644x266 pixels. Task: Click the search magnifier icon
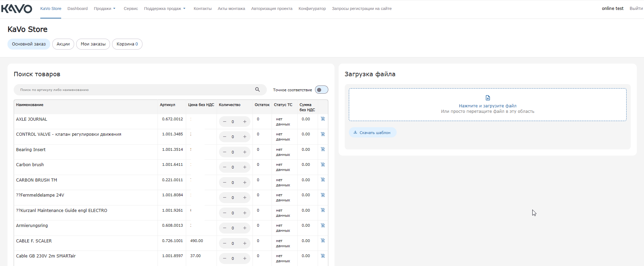pyautogui.click(x=258, y=90)
